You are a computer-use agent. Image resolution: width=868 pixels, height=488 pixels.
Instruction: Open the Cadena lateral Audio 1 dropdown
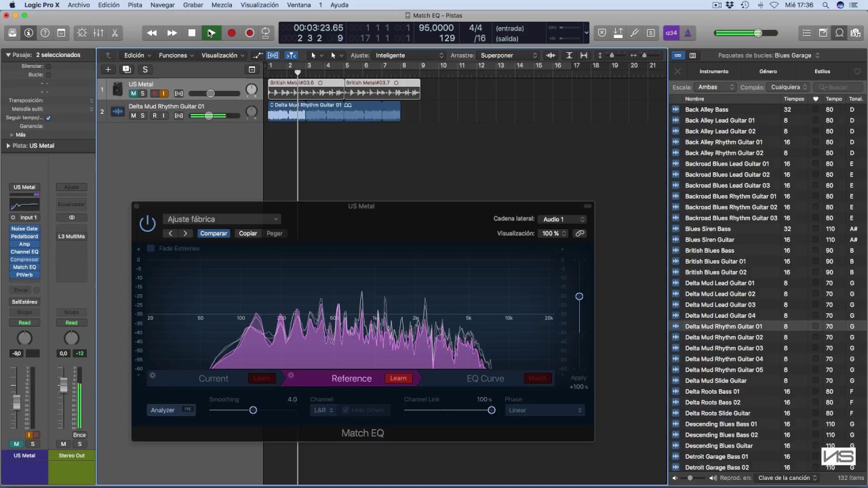(x=563, y=219)
